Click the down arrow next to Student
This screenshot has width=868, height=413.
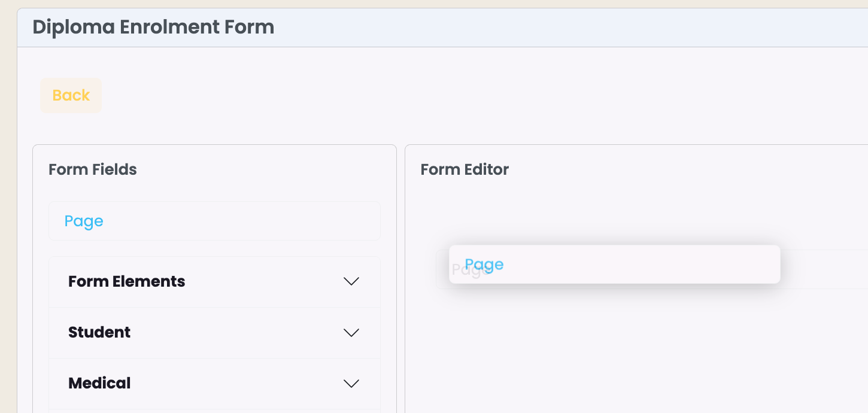click(351, 332)
